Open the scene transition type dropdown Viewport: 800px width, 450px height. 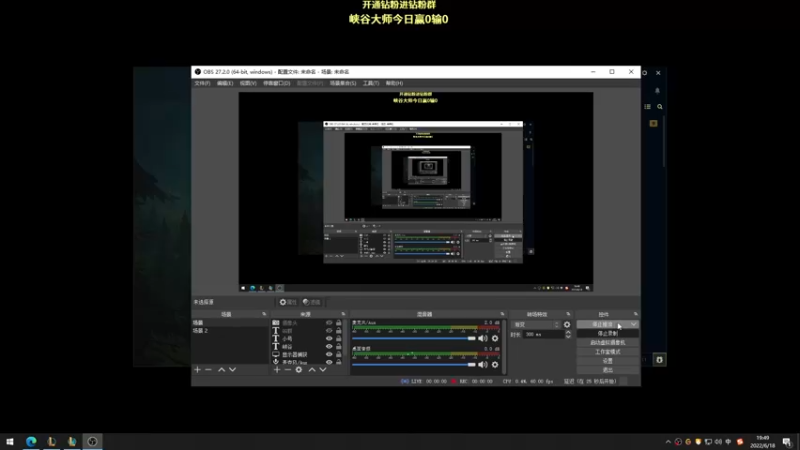[x=536, y=324]
